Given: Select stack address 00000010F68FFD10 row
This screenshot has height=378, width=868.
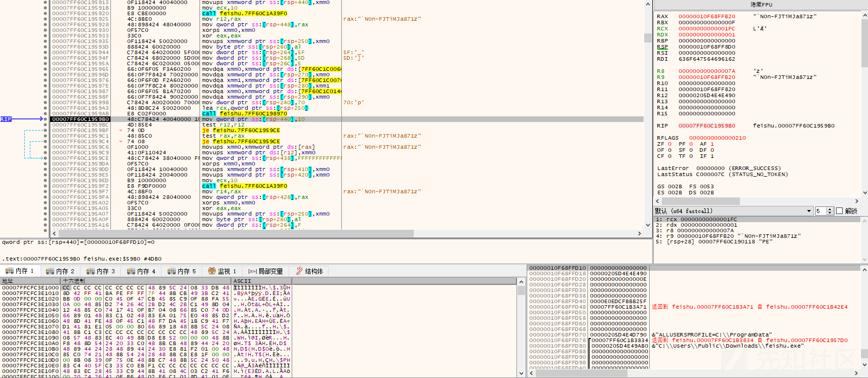Looking at the screenshot, I should point(557,268).
